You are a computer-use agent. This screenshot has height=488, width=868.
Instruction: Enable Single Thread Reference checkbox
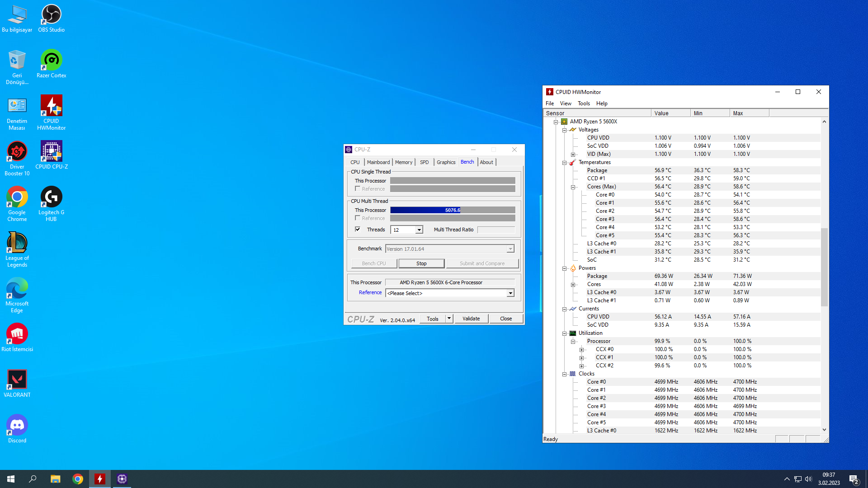358,189
